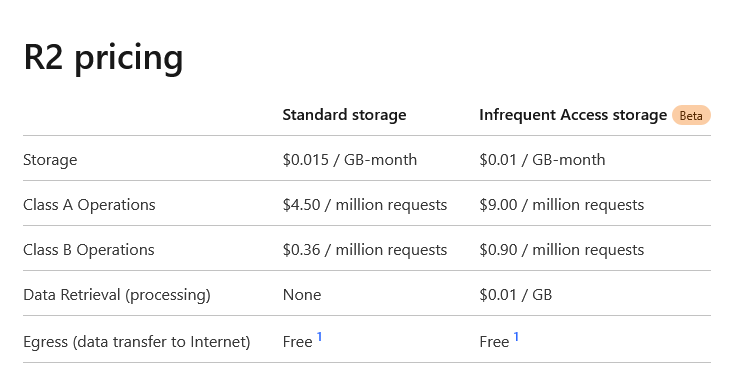Click the Class B Operations row label

click(89, 250)
